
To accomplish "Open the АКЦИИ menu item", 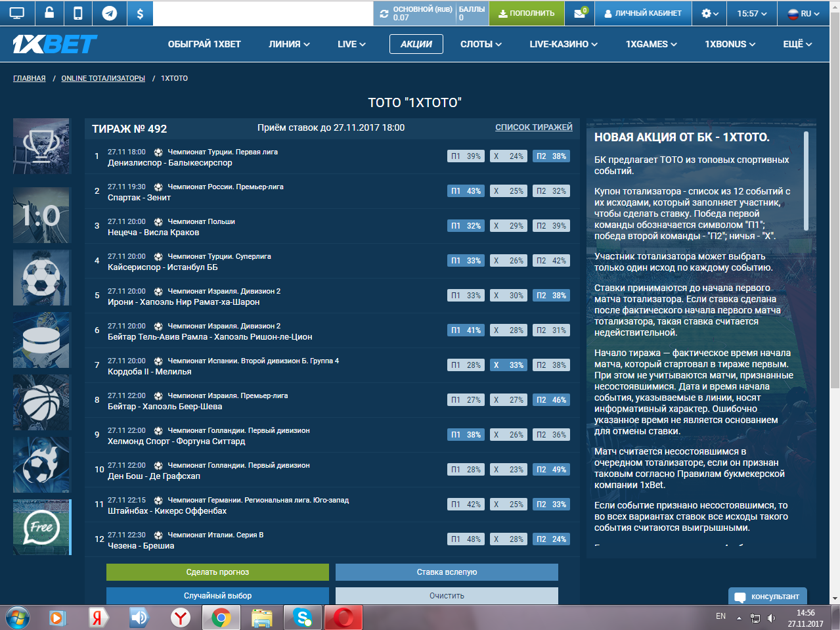I will (416, 44).
